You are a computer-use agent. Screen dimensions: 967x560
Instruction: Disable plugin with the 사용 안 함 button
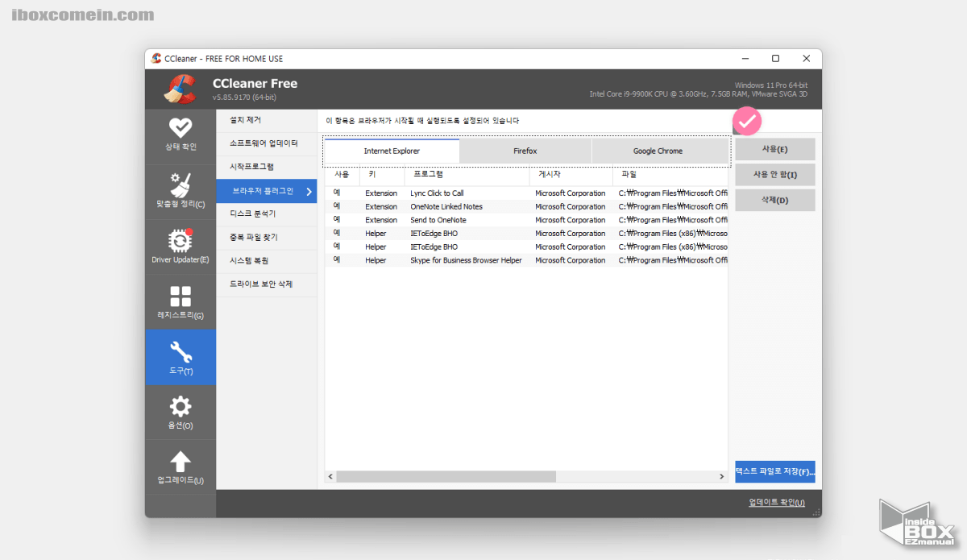[774, 174]
